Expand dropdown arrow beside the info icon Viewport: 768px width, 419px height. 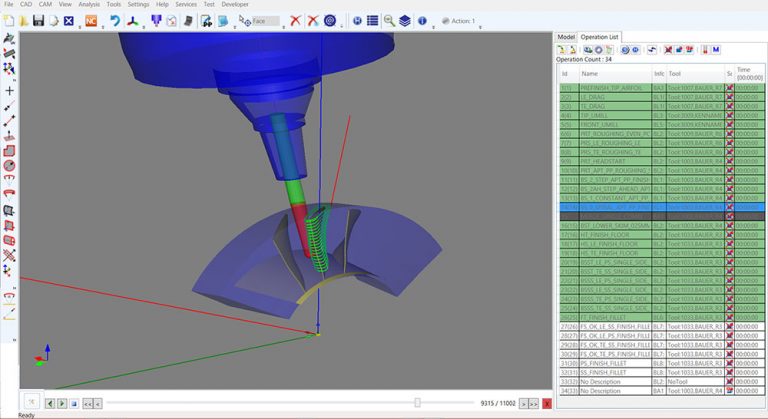point(433,27)
